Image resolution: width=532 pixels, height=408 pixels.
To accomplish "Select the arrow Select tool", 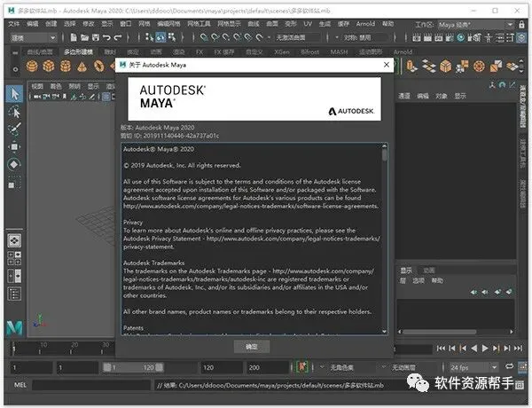I will (14, 93).
